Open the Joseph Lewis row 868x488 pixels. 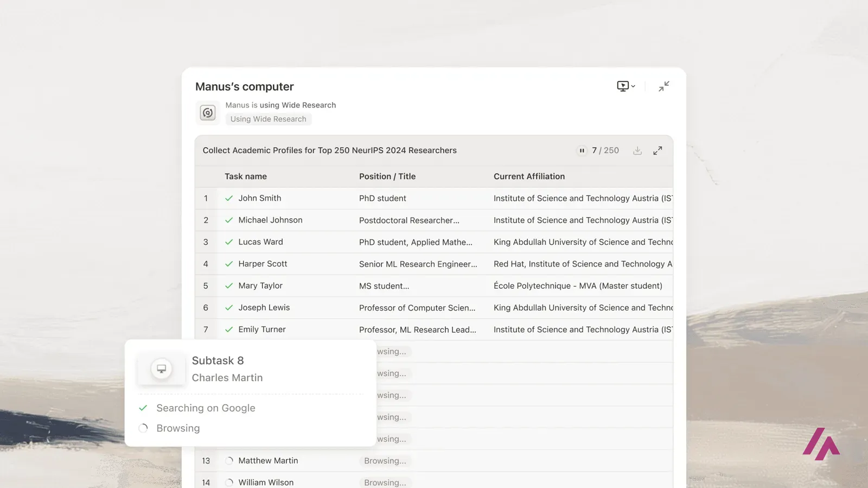pos(434,307)
